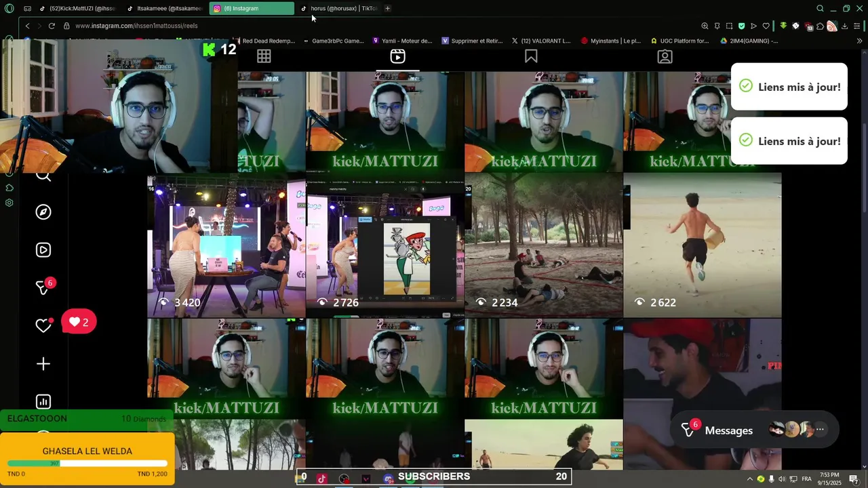Screen dimensions: 868x488
Task: Click the microphone tray icon
Action: pos(771,479)
